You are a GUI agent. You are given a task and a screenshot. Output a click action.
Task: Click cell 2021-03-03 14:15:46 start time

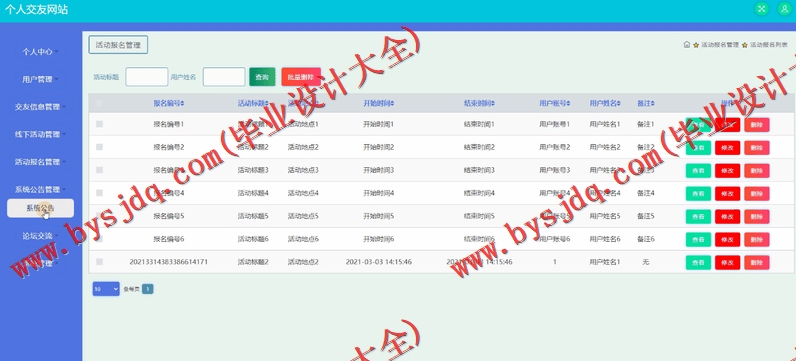pyautogui.click(x=379, y=262)
